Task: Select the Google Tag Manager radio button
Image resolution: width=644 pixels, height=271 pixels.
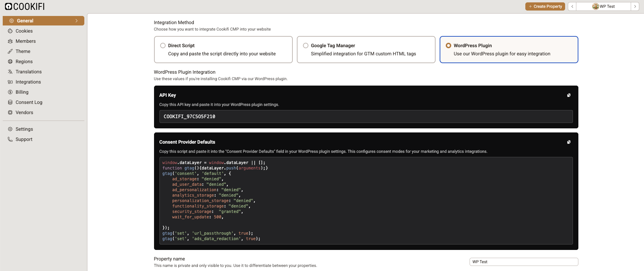Action: 306,46
